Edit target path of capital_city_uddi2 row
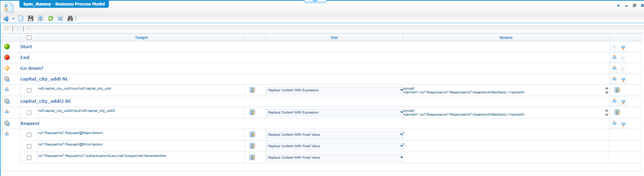The height and width of the screenshot is (176, 644). pyautogui.click(x=252, y=112)
